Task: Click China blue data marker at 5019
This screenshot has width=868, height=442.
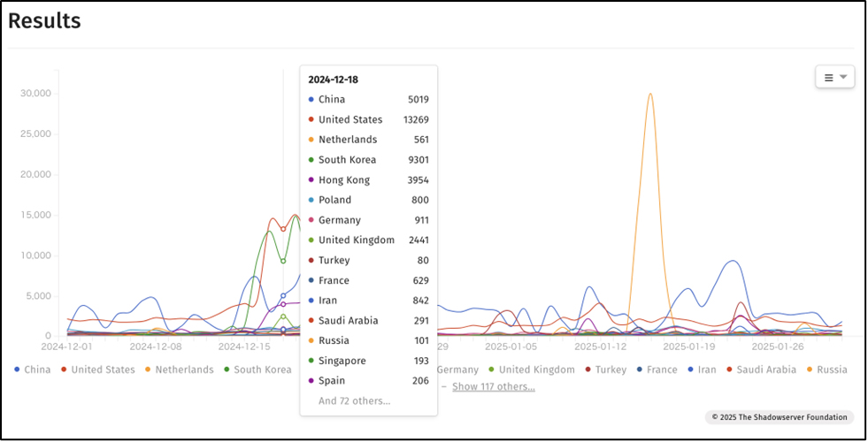Action: 283,296
